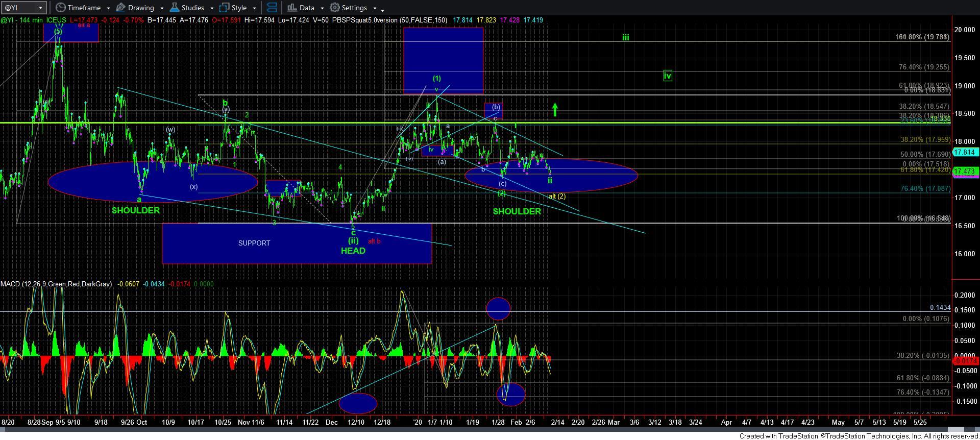Click the alt (2) yellow label
Viewport: 980px width, 440px height.
pyautogui.click(x=557, y=196)
